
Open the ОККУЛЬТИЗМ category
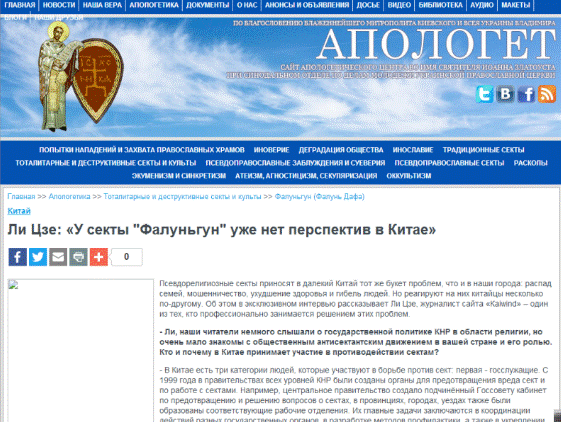tap(409, 176)
